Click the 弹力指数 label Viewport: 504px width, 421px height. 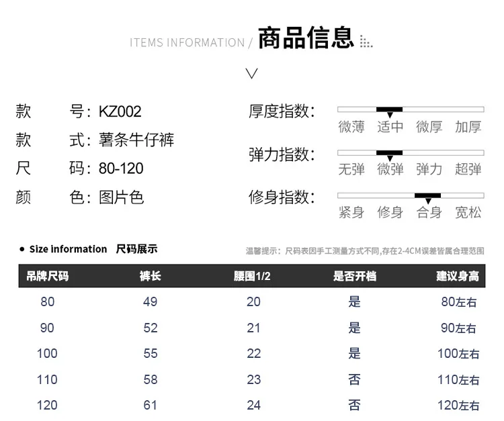click(282, 154)
